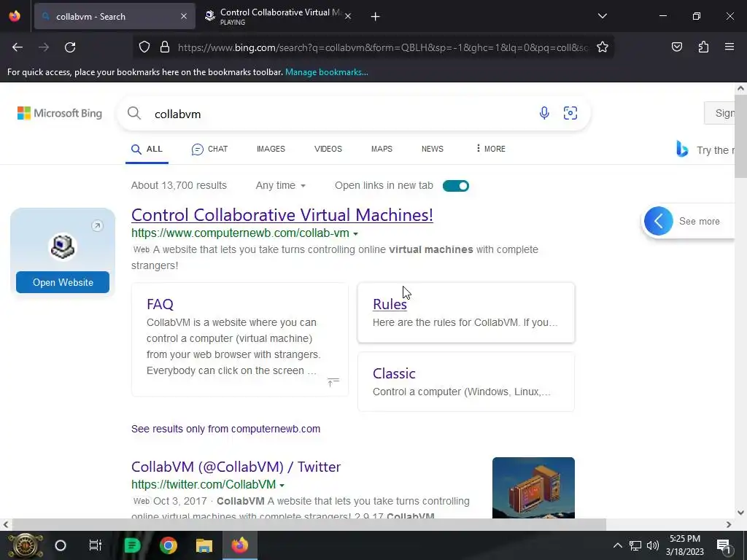Open the notification center icon
Viewport: 747px width, 560px height.
724,545
